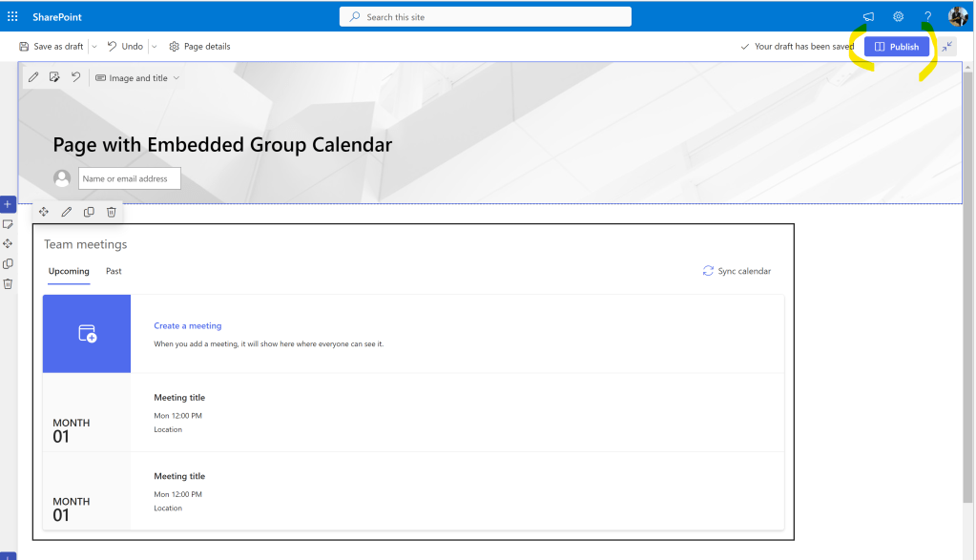Viewport: 976px width, 560px height.
Task: Switch to the Past meetings tab
Action: [x=114, y=271]
